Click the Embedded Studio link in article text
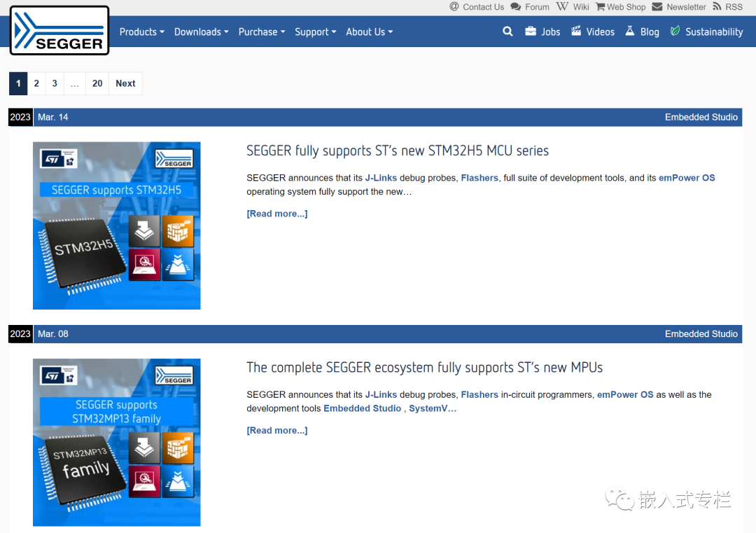 [x=362, y=408]
